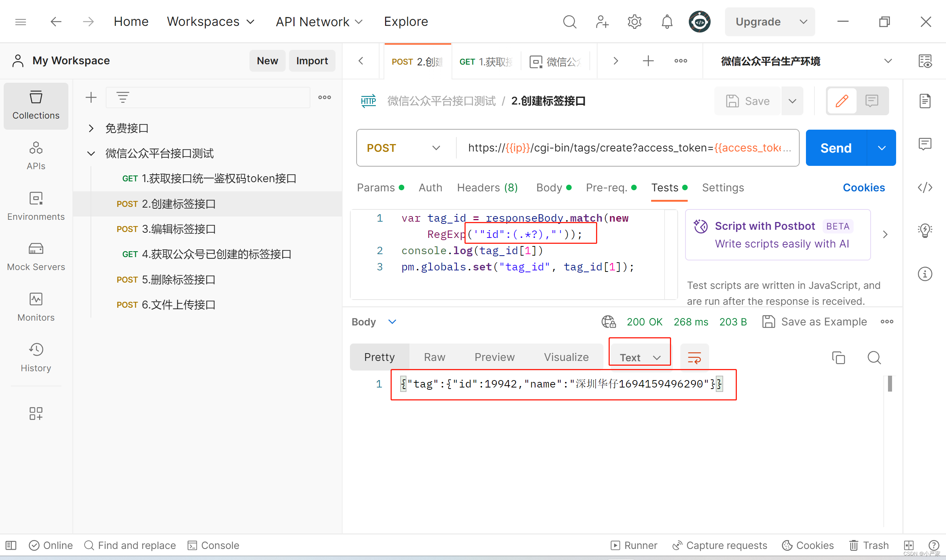Screen dimensions: 946x560
Task: Open Collections in sidebar
Action: [x=36, y=106]
